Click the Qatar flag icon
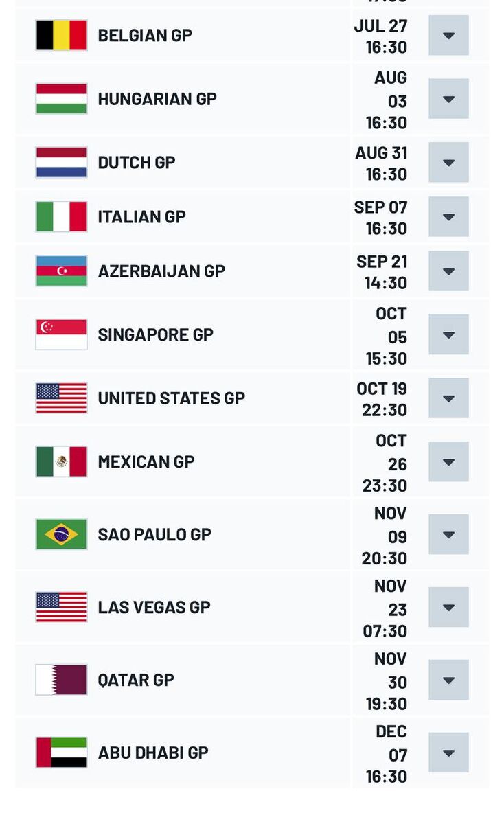Screen dimensions: 504x824 point(61,680)
